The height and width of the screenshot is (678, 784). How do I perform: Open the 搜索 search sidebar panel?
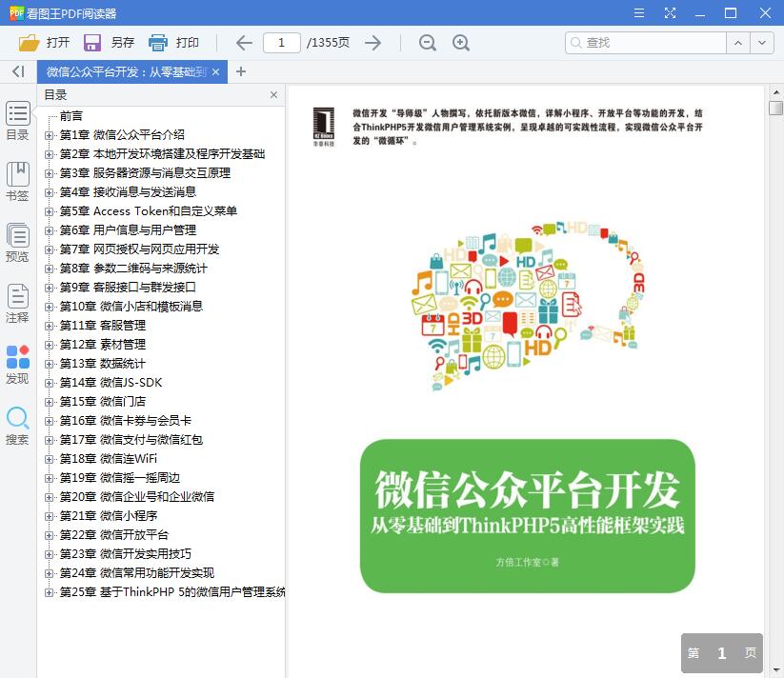click(x=17, y=426)
